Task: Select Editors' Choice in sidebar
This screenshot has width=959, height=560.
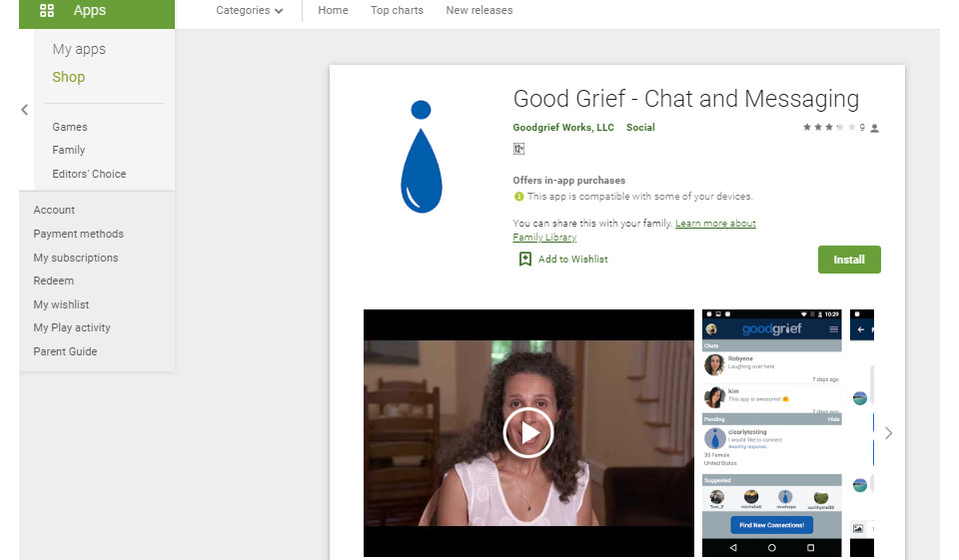Action: pyautogui.click(x=89, y=174)
